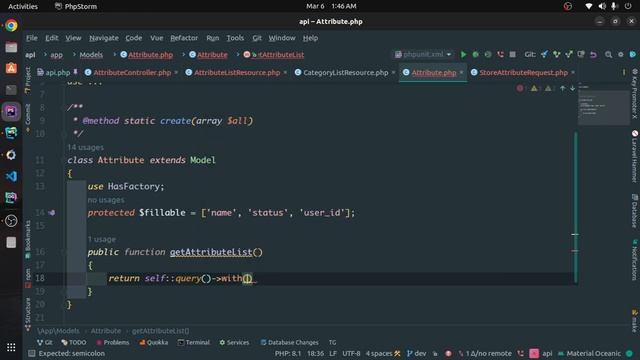
Task: Open the Services tool window
Action: point(234,342)
